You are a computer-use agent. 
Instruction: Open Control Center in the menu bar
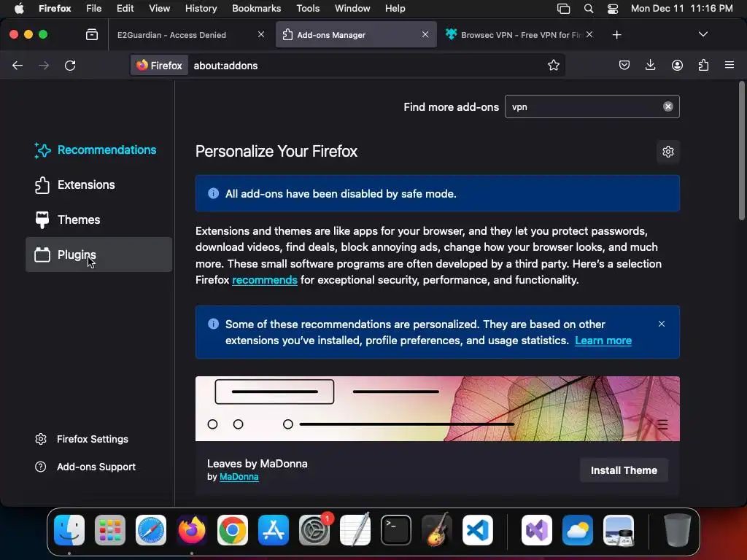click(x=613, y=9)
